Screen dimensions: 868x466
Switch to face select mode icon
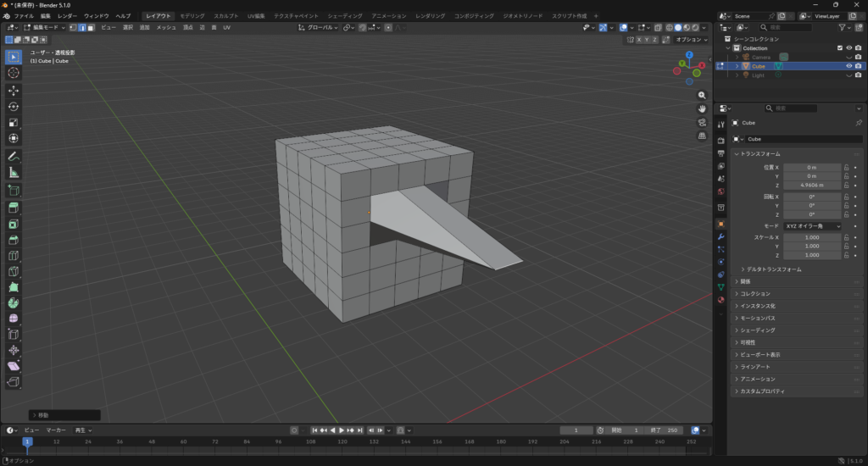91,28
